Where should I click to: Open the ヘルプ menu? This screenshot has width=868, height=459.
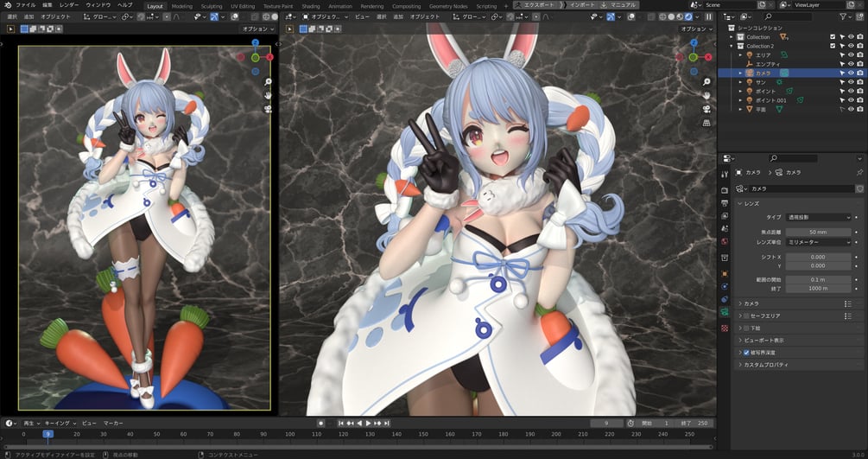tap(124, 5)
